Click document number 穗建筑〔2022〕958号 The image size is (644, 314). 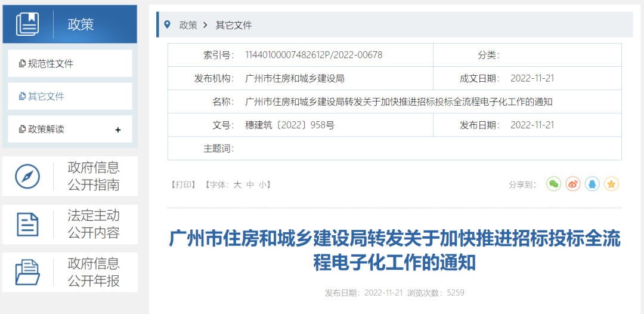[x=290, y=125]
